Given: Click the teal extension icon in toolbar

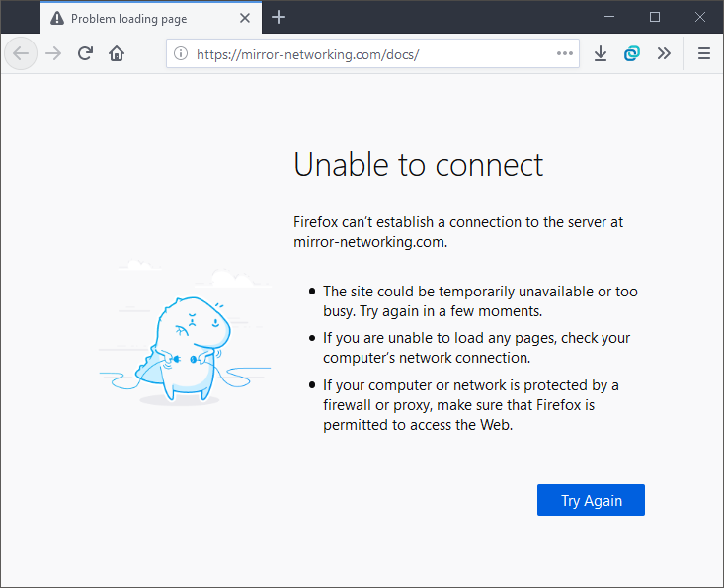Looking at the screenshot, I should click(632, 53).
